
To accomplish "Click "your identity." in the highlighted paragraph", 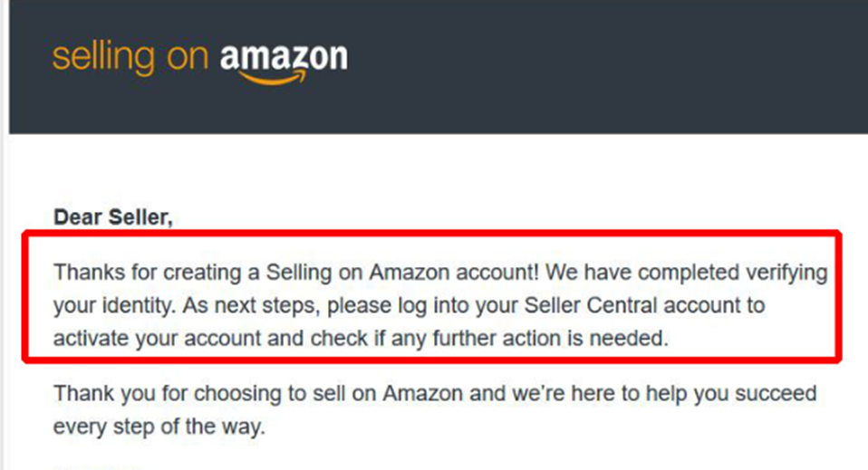I will point(114,305).
